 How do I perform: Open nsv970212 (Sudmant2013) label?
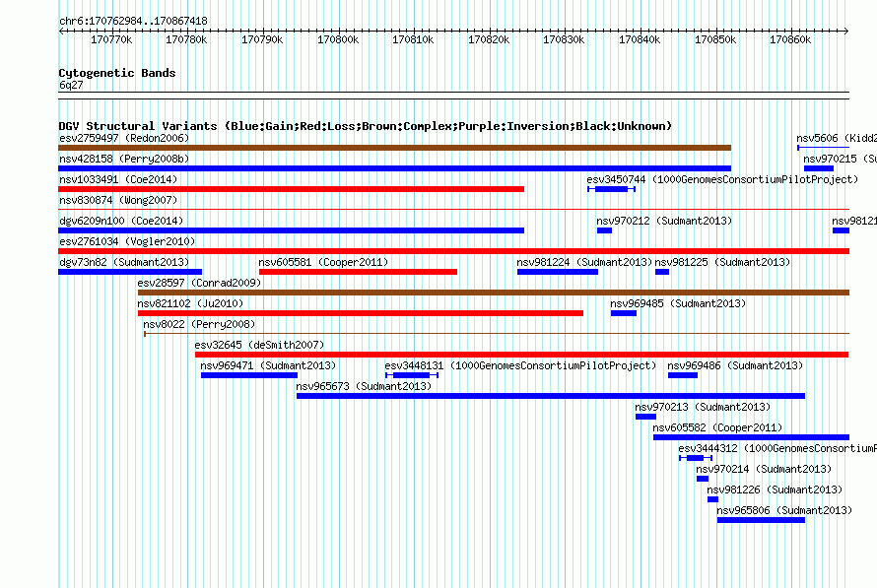tap(664, 221)
